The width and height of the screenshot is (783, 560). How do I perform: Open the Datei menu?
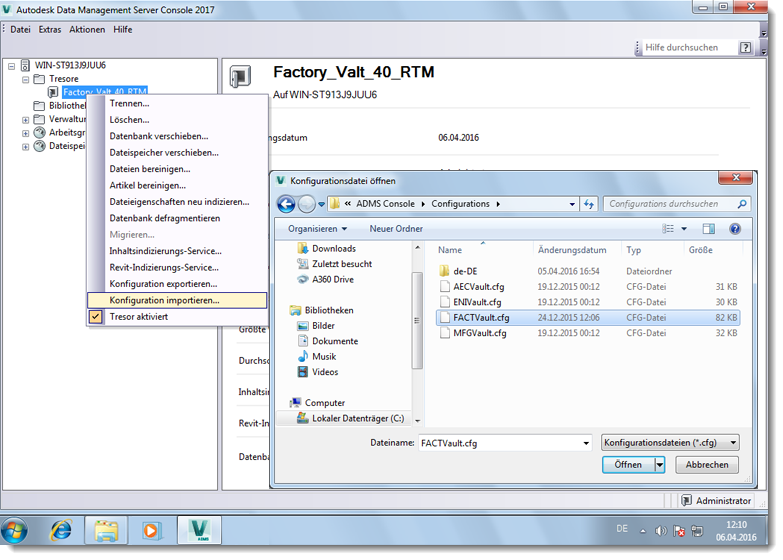click(x=20, y=29)
